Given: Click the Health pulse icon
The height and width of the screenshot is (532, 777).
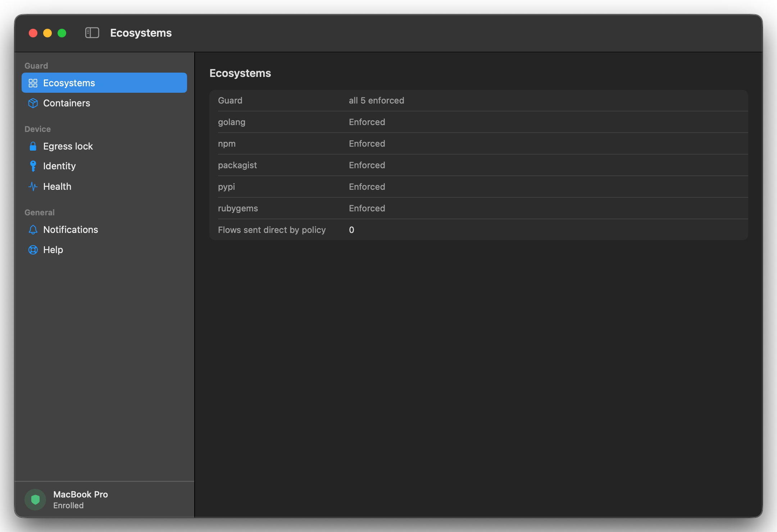Looking at the screenshot, I should click(x=33, y=186).
